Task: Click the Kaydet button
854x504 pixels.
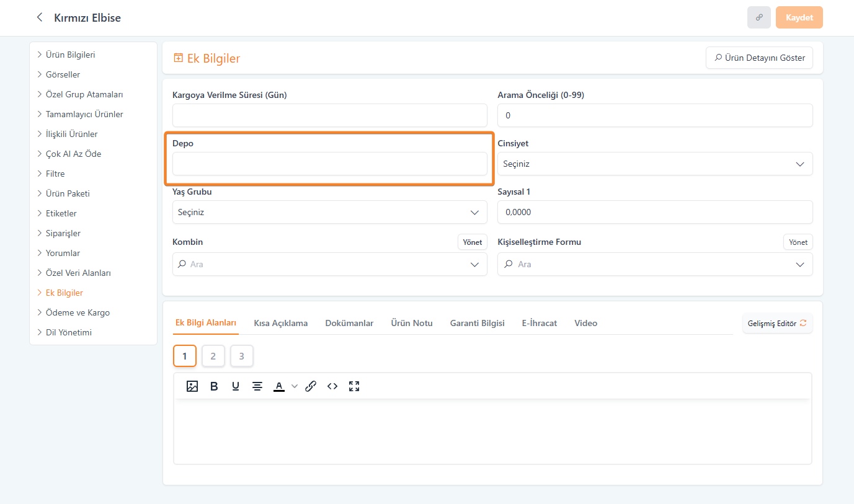Action: [799, 17]
